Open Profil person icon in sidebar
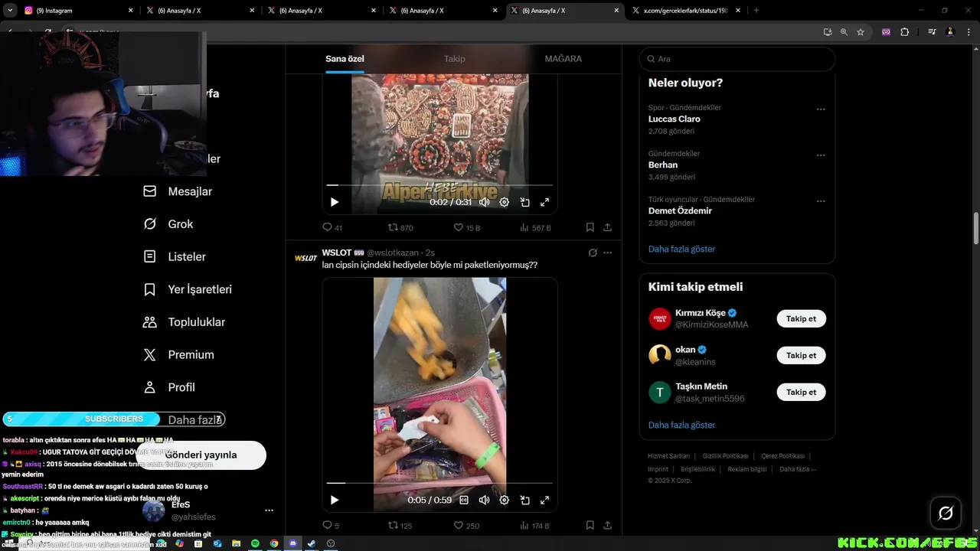The image size is (980, 551). (x=150, y=387)
